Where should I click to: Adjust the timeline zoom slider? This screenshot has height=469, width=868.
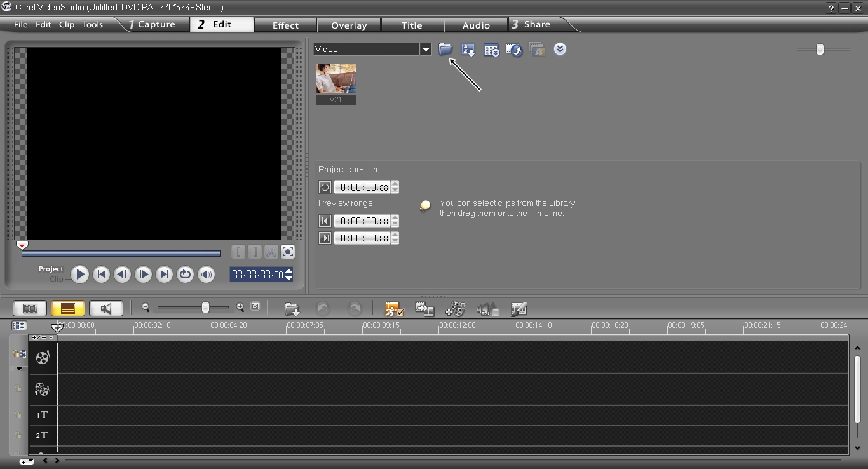205,308
